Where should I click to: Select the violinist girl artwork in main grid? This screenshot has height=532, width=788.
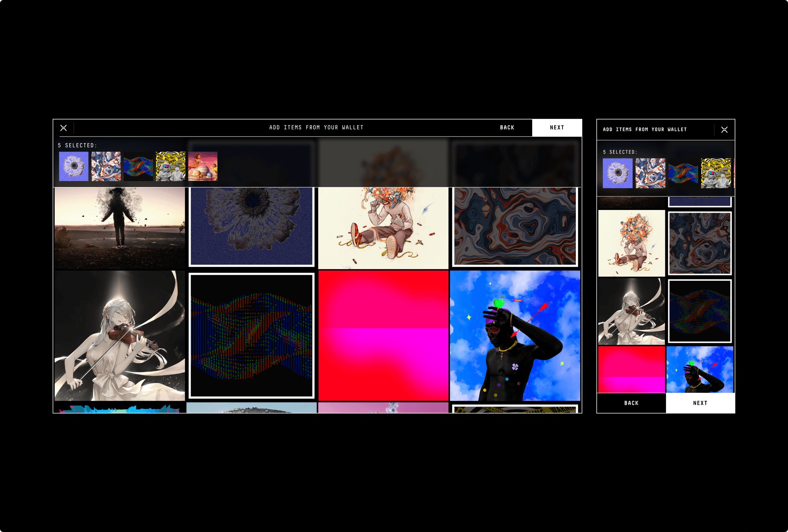click(120, 335)
